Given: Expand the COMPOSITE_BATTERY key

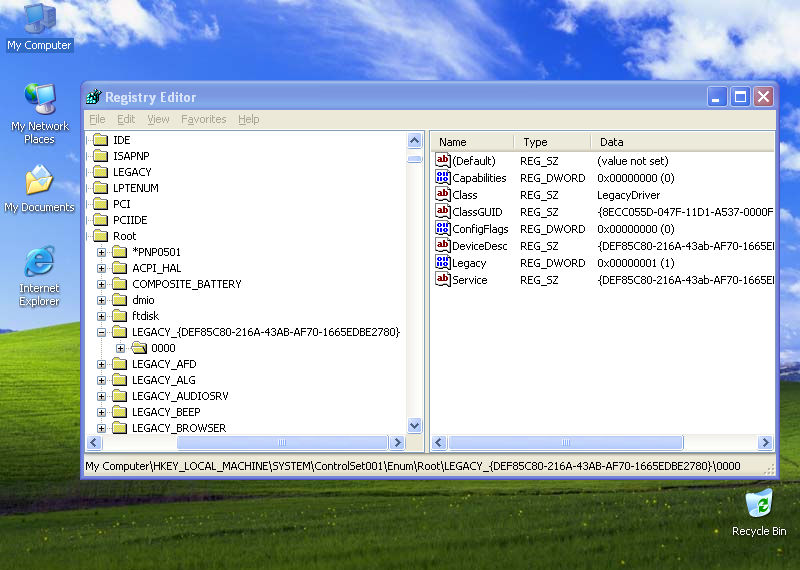Looking at the screenshot, I should (102, 284).
